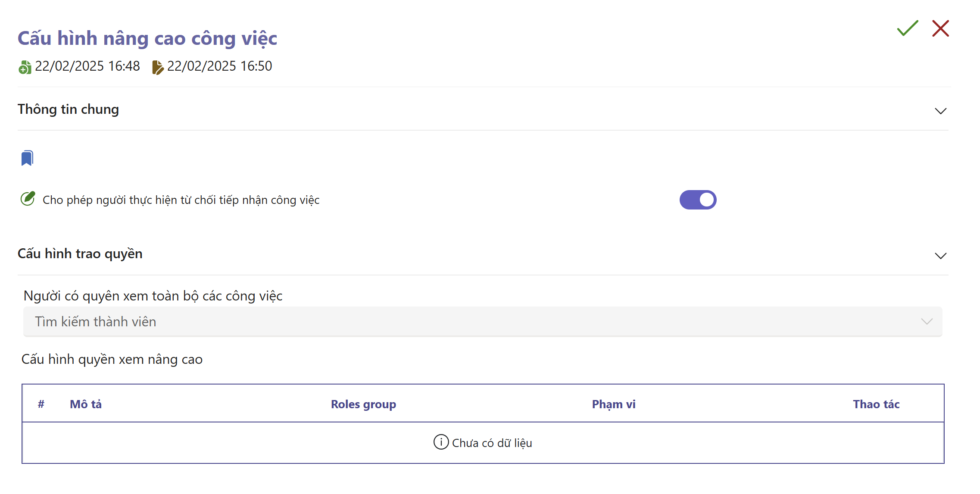
Task: Click the created-date document icon
Action: pos(25,67)
